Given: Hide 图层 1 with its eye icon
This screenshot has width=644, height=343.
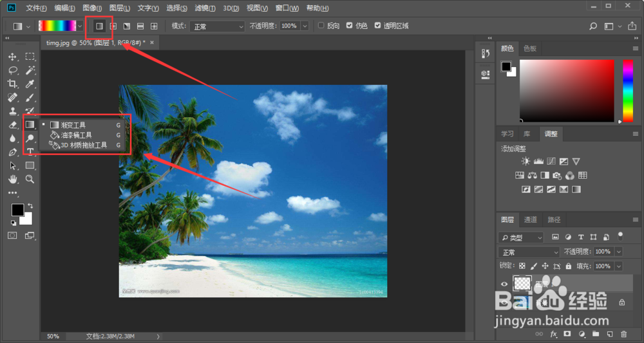Looking at the screenshot, I should [504, 284].
